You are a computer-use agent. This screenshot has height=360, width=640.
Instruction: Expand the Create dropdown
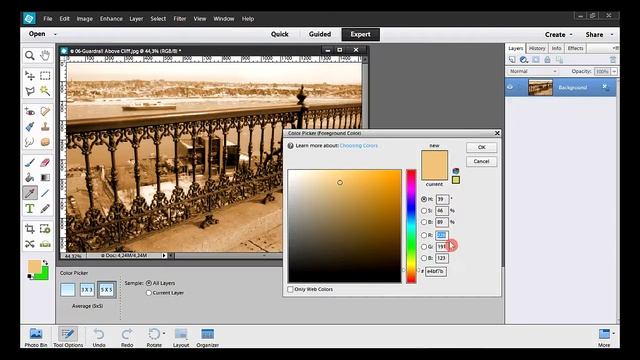click(571, 35)
